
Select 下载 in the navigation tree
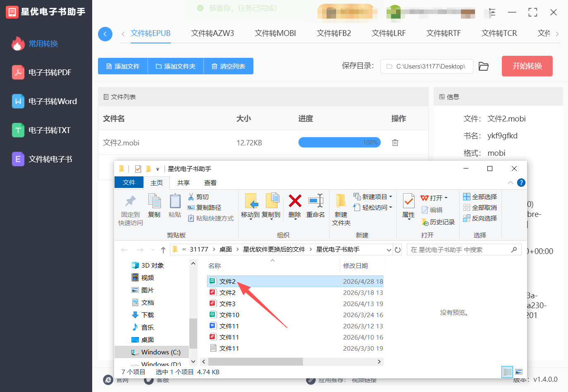tap(143, 315)
